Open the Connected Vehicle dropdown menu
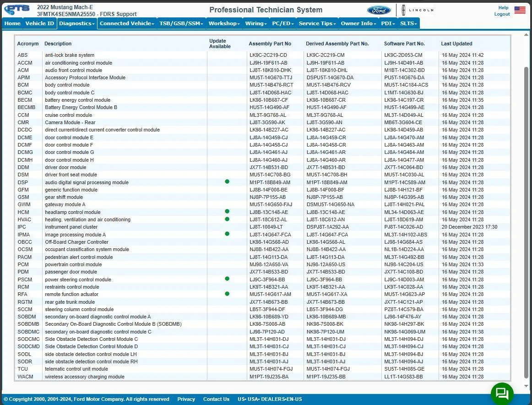532x405 pixels. 126,23
